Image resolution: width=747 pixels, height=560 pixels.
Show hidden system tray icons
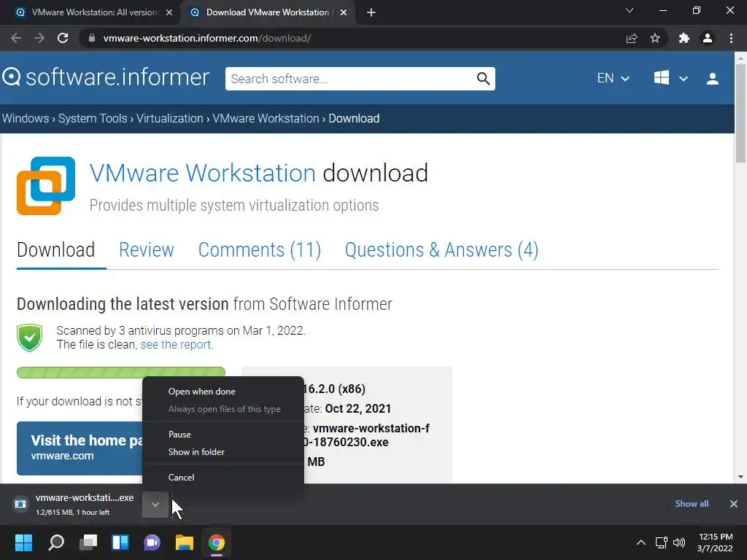641,542
